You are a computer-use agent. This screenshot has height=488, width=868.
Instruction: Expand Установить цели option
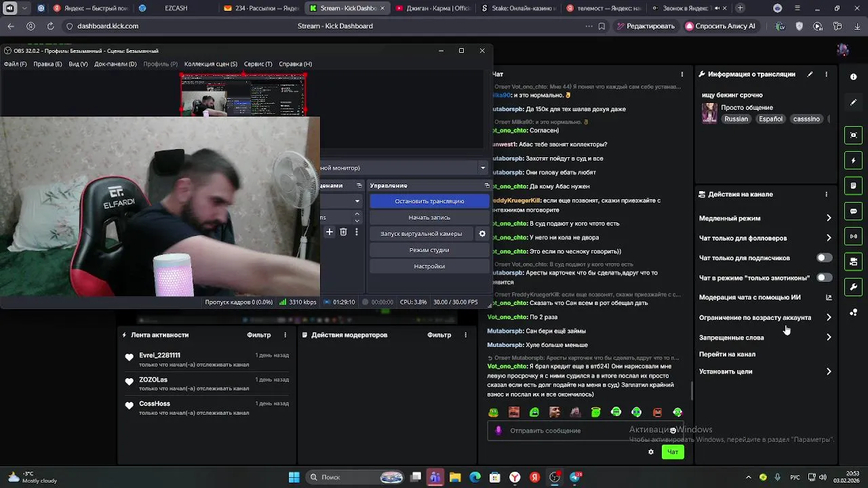coord(829,371)
